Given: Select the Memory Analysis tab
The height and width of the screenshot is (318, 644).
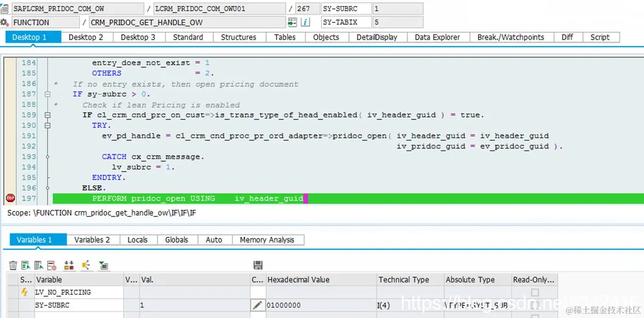Looking at the screenshot, I should (267, 240).
